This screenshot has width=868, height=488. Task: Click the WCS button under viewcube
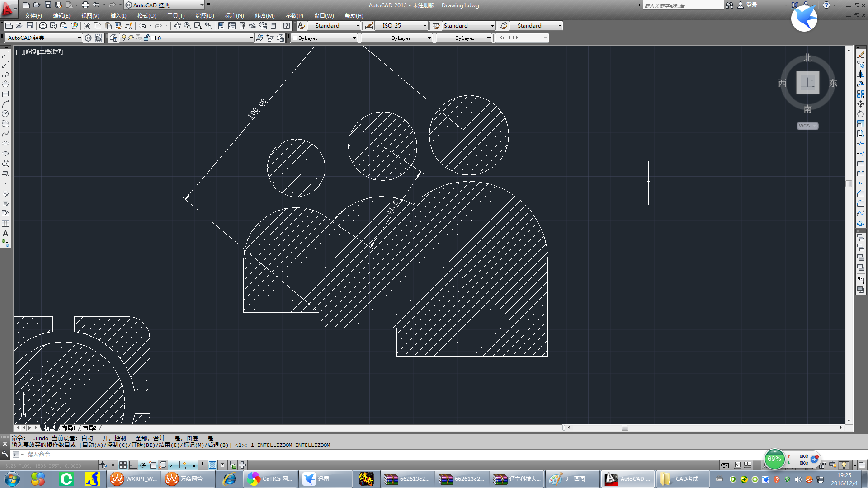point(807,126)
